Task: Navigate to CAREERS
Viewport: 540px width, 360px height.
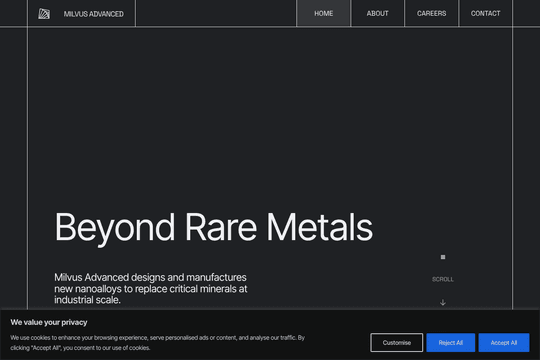Action: point(432,13)
